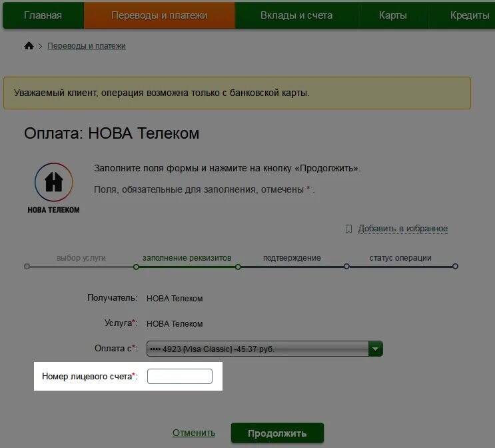This screenshot has width=495, height=448.
Task: Click the Получатель value НОВА Телеком
Action: [175, 298]
